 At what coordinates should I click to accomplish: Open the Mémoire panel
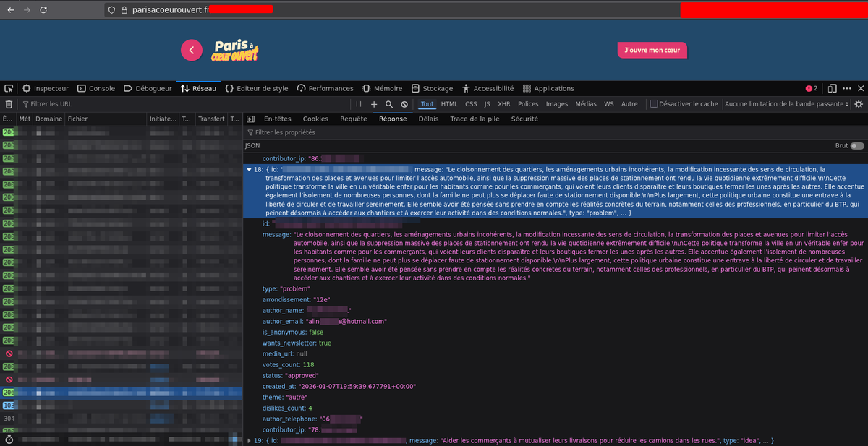(382, 88)
